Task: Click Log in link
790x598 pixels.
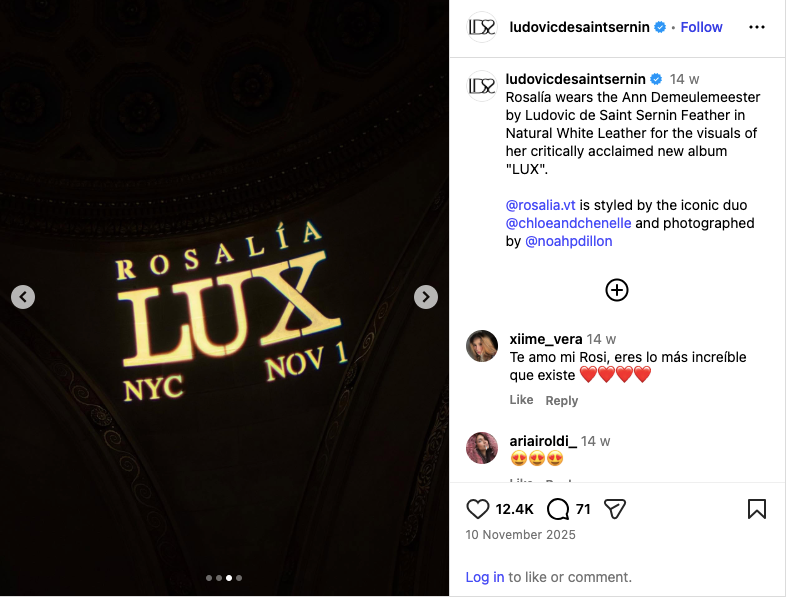Action: (x=485, y=577)
